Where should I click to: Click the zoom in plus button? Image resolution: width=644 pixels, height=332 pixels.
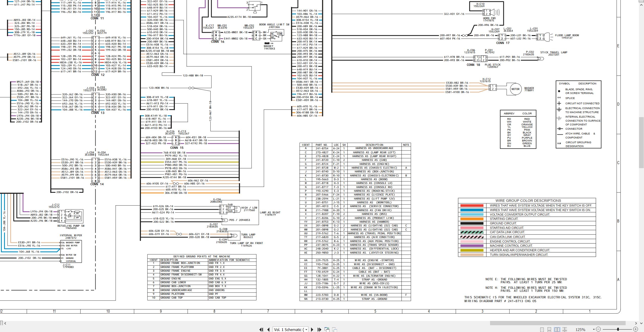pos(635,329)
